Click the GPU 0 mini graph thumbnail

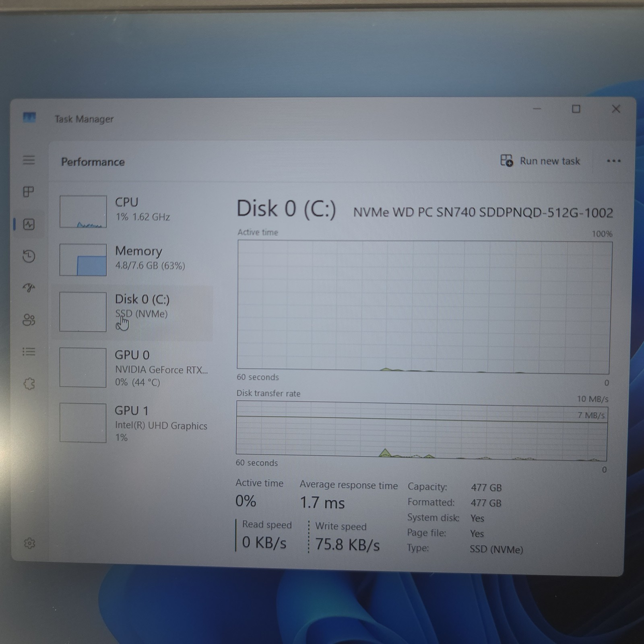(x=83, y=367)
